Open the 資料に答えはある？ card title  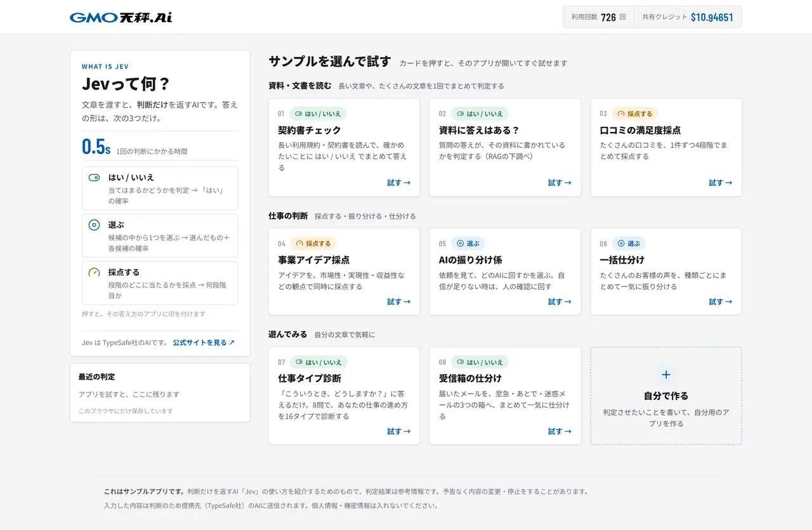pyautogui.click(x=479, y=130)
